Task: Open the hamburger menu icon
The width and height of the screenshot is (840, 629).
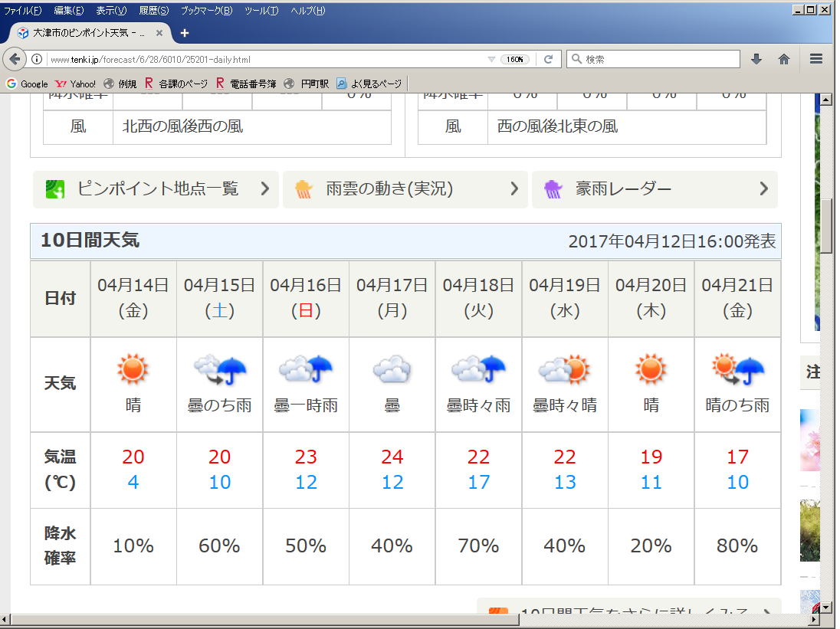Action: (816, 59)
